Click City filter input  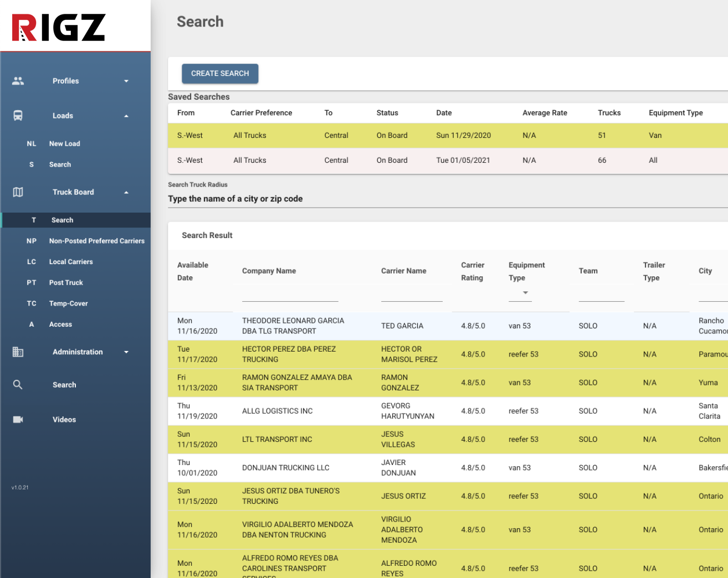[713, 295]
